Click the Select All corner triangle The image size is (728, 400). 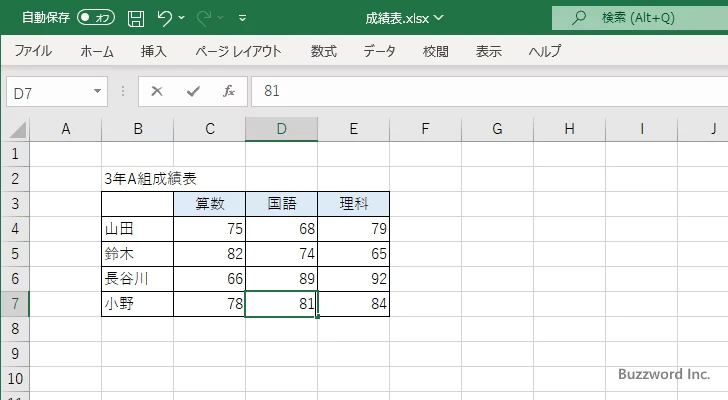(17, 129)
